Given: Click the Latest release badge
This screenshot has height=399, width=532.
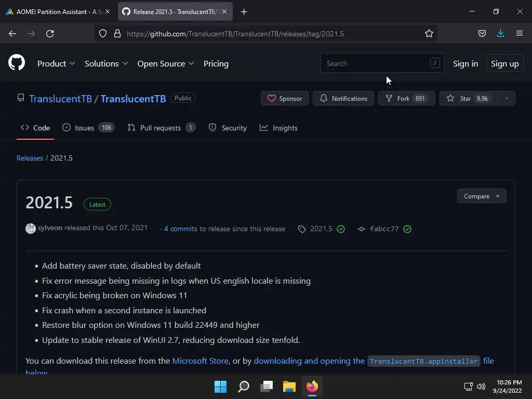Looking at the screenshot, I should (97, 204).
